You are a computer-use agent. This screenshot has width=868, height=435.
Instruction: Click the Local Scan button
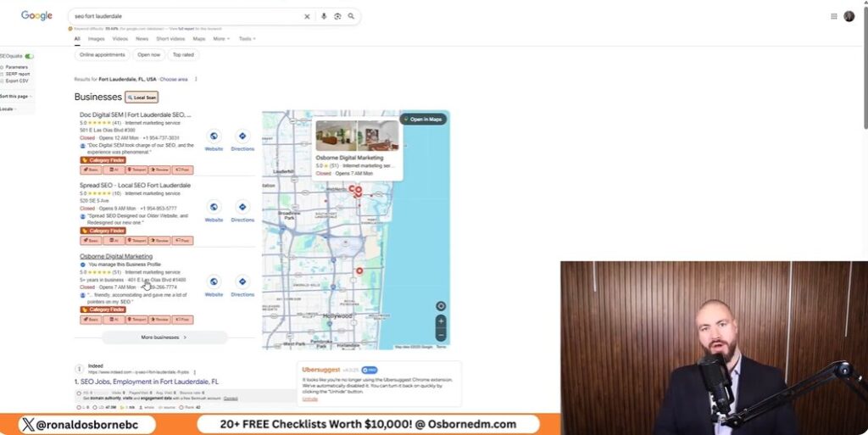tap(142, 97)
